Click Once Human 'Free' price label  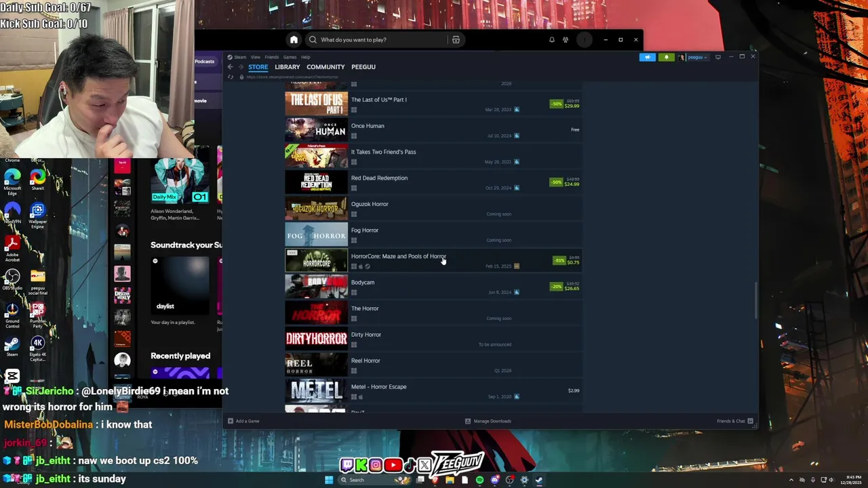575,129
